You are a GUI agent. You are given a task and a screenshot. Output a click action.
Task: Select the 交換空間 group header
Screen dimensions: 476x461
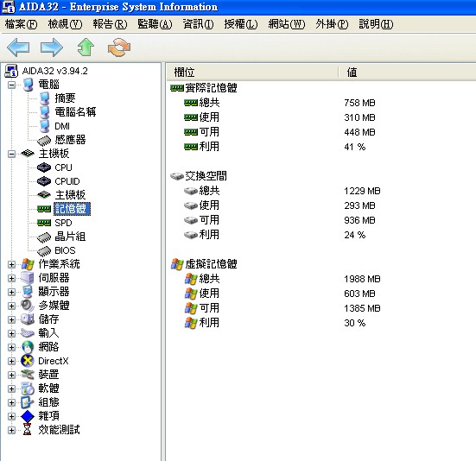click(206, 176)
